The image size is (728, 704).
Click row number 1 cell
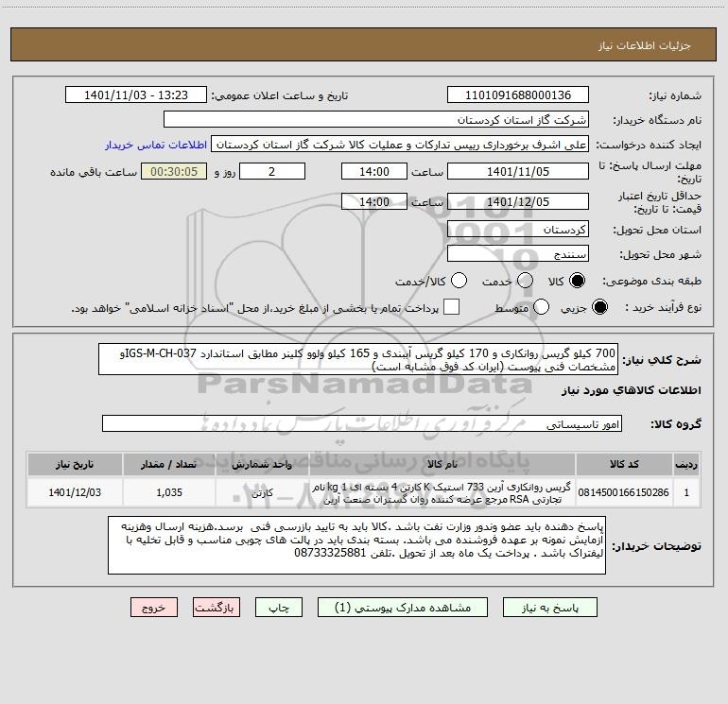[x=686, y=492]
